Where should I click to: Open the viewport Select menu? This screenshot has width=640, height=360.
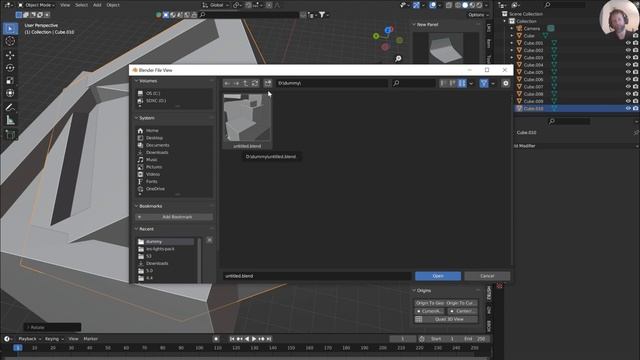(x=81, y=5)
